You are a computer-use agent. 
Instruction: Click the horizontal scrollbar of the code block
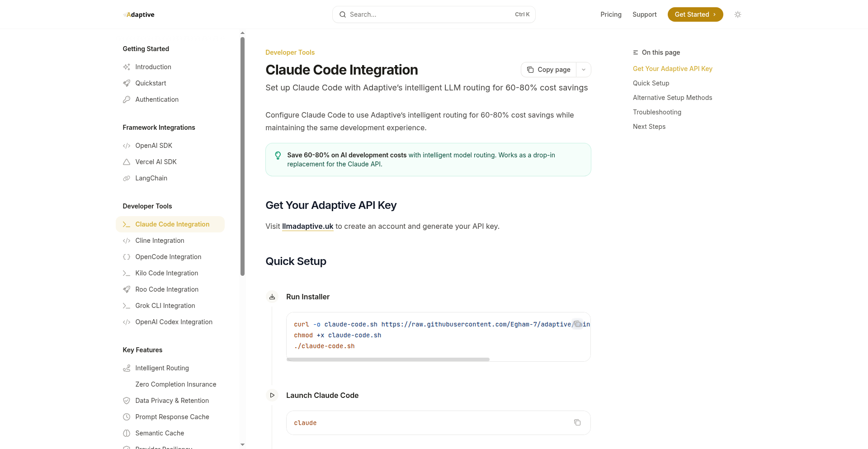click(388, 359)
